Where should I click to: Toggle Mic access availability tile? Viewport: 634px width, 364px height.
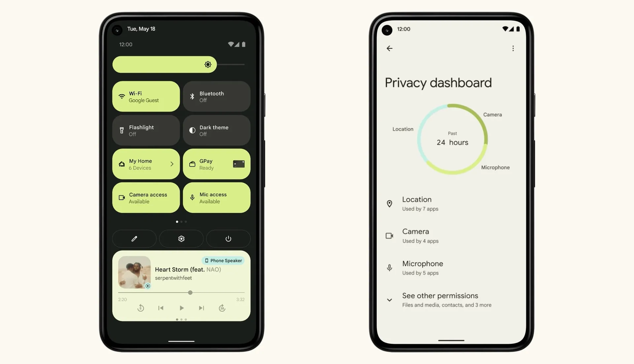(x=216, y=197)
